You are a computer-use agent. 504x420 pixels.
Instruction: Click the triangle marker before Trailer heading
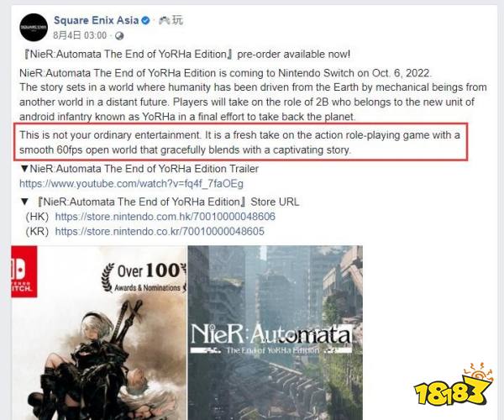click(24, 169)
